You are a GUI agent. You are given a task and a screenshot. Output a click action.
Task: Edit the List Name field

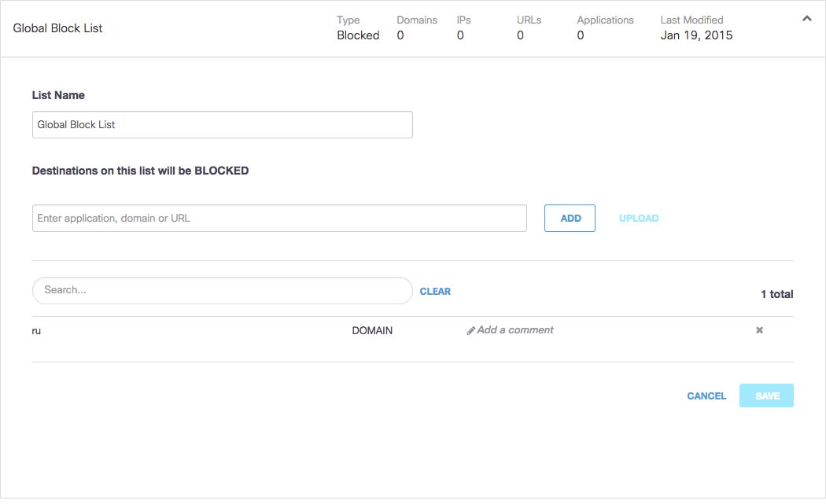pyautogui.click(x=223, y=125)
